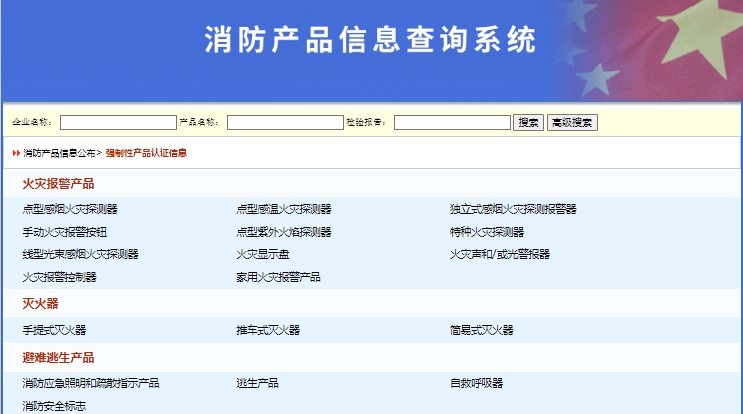Select 点型感温火灾探测器 product link
Image resolution: width=743 pixels, height=414 pixels.
(x=283, y=209)
